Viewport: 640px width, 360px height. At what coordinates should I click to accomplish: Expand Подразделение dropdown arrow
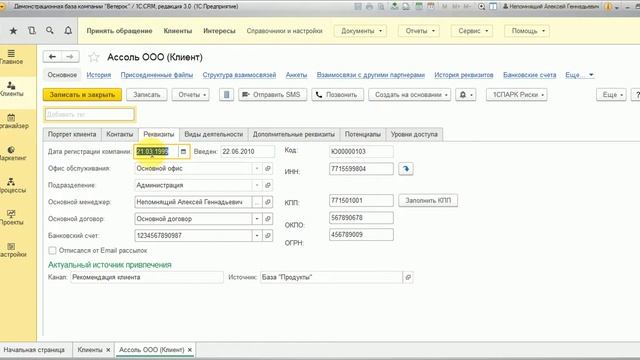(x=257, y=185)
